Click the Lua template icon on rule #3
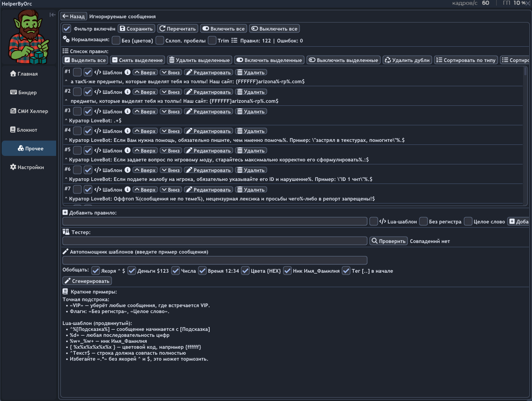Viewport: 532px width, 401px height. coord(97,111)
